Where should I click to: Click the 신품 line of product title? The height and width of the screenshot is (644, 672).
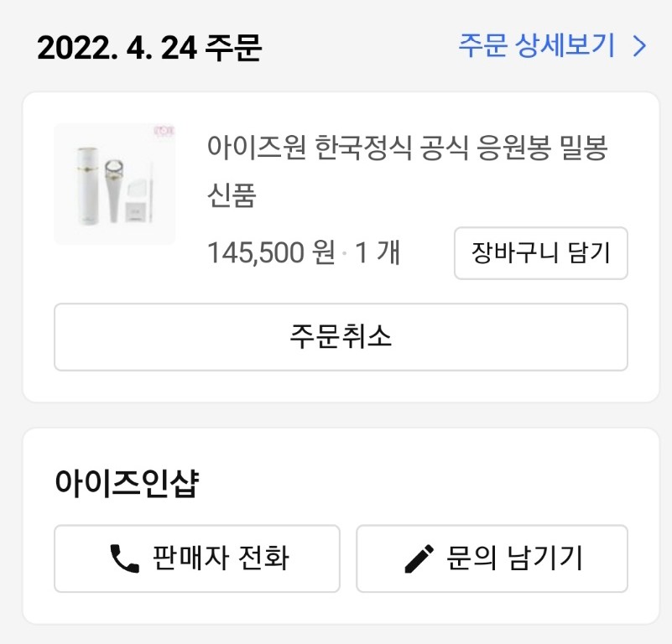pos(232,196)
